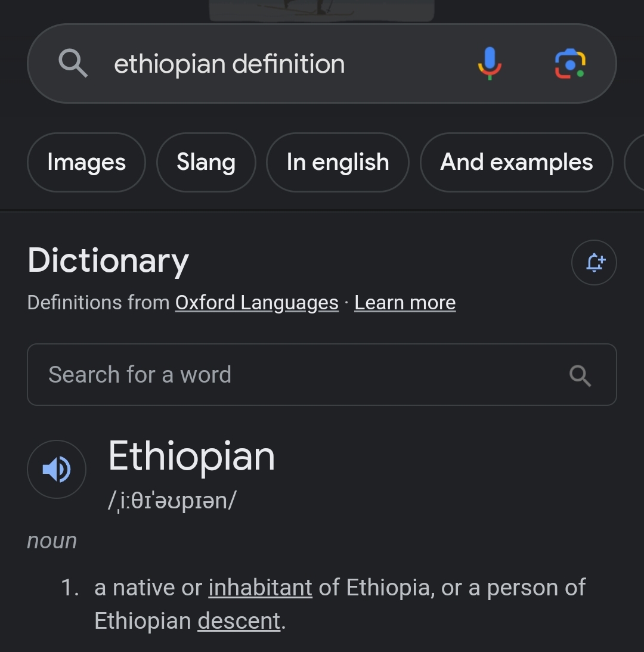This screenshot has width=644, height=652.
Task: Choose the "In english" suggestion chip
Action: pos(338,162)
